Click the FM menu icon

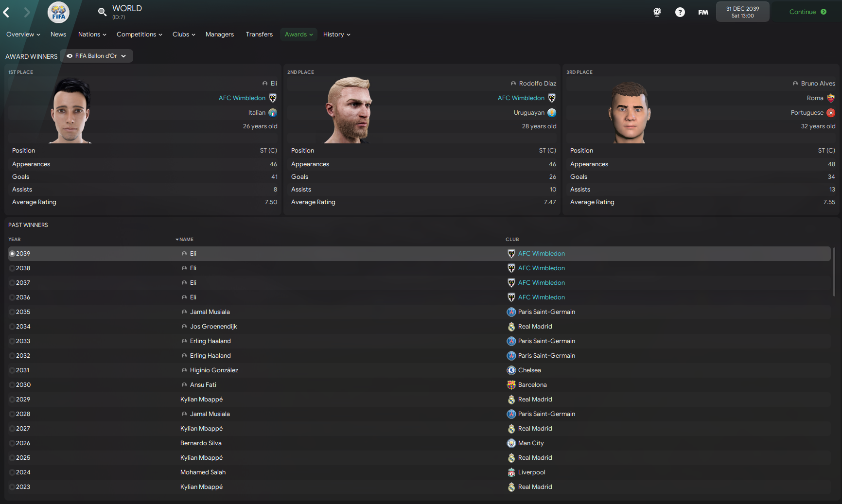[703, 12]
